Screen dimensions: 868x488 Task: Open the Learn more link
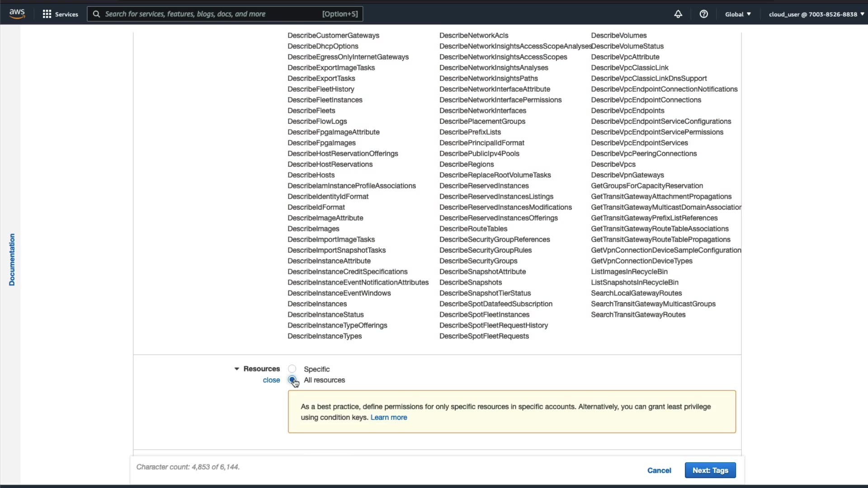388,418
